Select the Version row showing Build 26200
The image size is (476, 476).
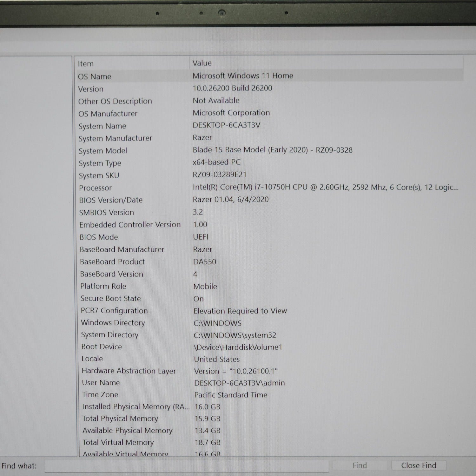(91, 89)
